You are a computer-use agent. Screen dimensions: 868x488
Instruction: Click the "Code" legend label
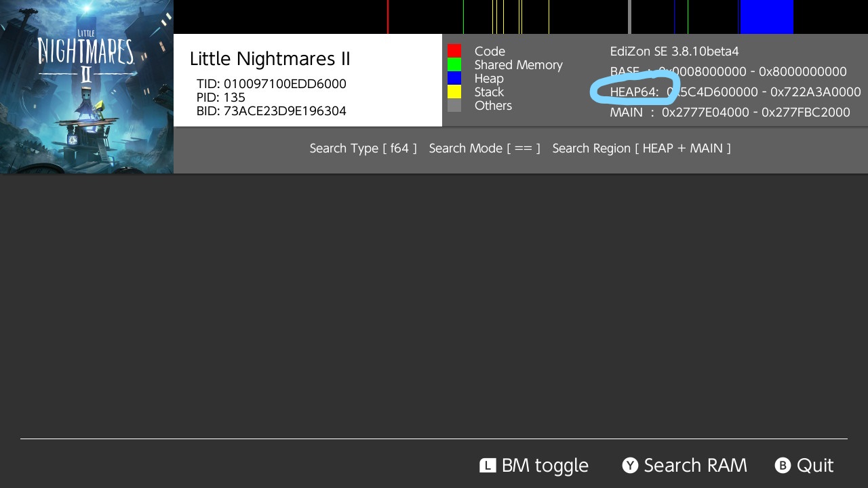click(x=490, y=52)
